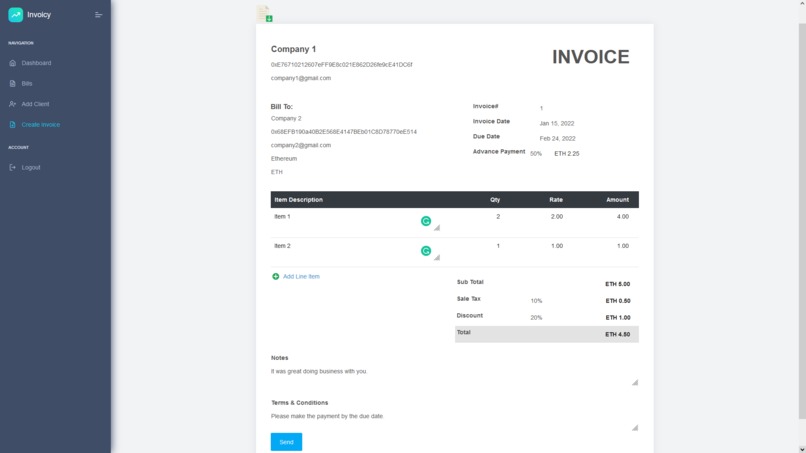Edit Discount 20% field
The image size is (806, 453).
tap(536, 318)
